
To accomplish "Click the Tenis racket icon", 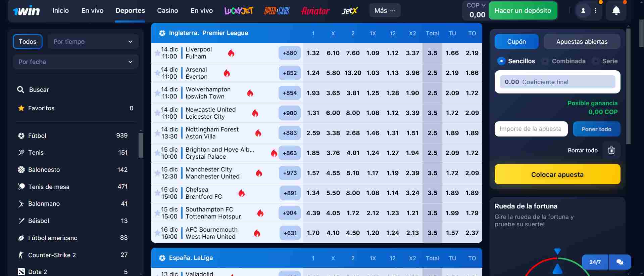I will [21, 153].
